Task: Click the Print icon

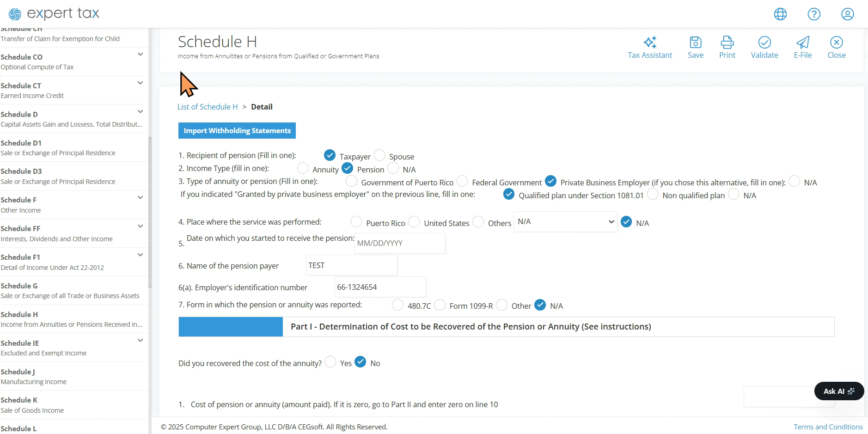Action: tap(727, 43)
